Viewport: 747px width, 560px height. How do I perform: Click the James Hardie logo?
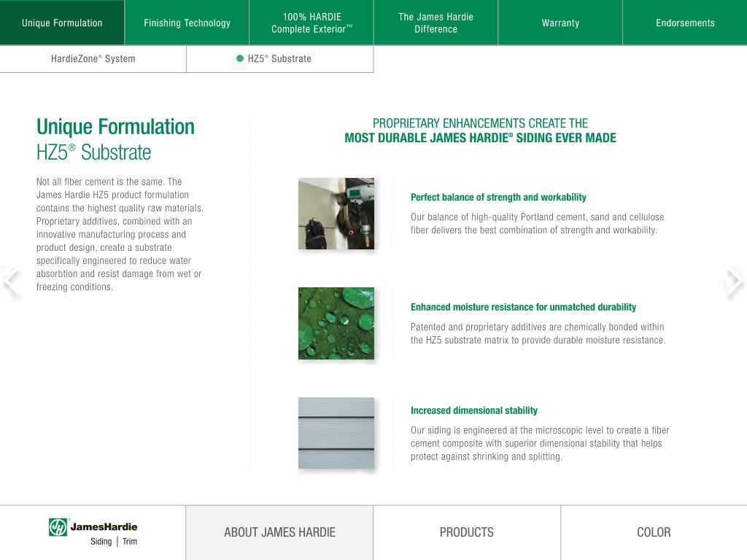93,532
